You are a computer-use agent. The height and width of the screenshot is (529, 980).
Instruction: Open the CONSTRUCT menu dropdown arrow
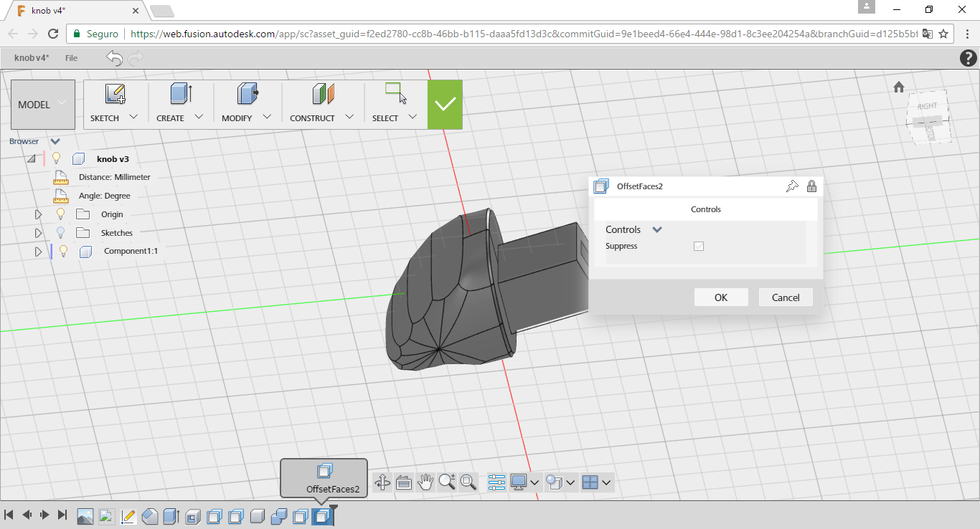(x=349, y=117)
